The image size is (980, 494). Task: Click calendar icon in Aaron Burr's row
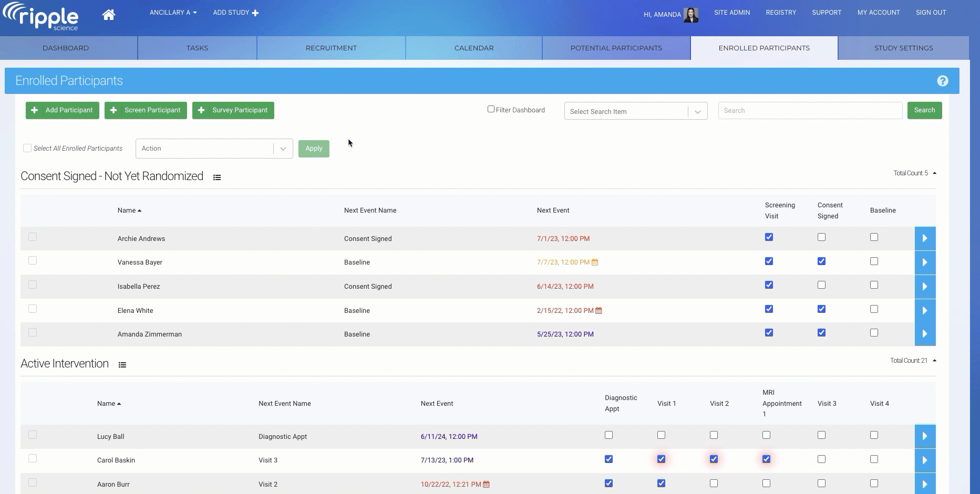tap(486, 485)
